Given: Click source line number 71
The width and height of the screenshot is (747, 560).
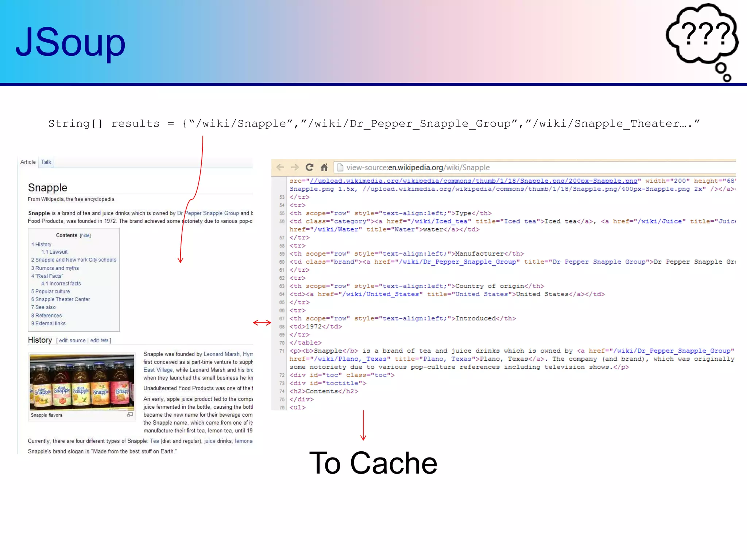Looking at the screenshot, I should [282, 351].
